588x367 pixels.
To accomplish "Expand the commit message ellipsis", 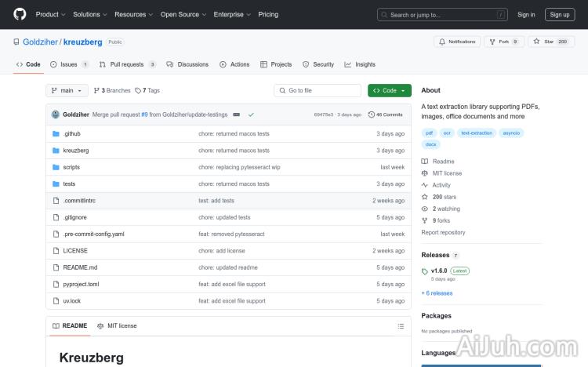I will click(x=236, y=114).
